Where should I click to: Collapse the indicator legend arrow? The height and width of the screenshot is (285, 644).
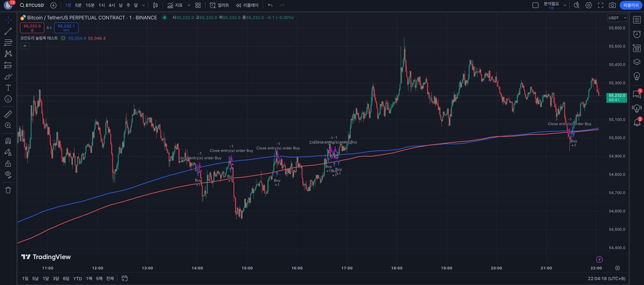click(x=25, y=46)
